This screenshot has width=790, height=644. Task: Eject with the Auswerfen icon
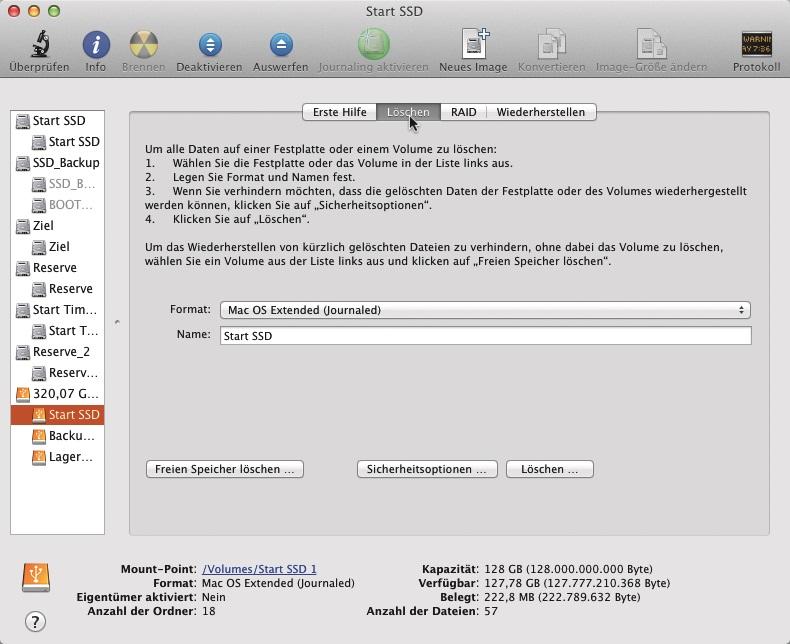(x=281, y=44)
